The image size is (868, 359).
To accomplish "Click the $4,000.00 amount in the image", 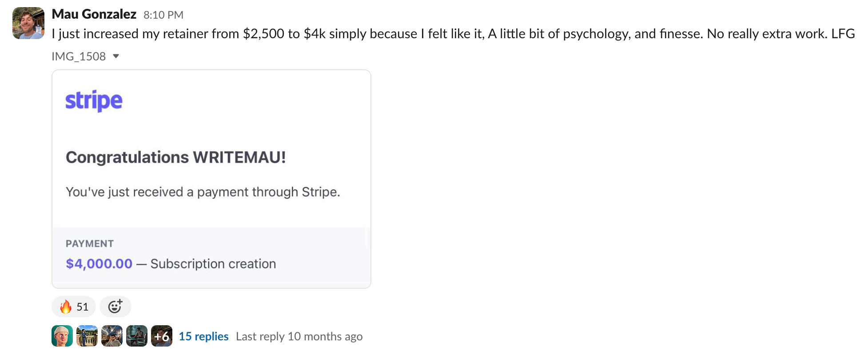I will tap(99, 264).
